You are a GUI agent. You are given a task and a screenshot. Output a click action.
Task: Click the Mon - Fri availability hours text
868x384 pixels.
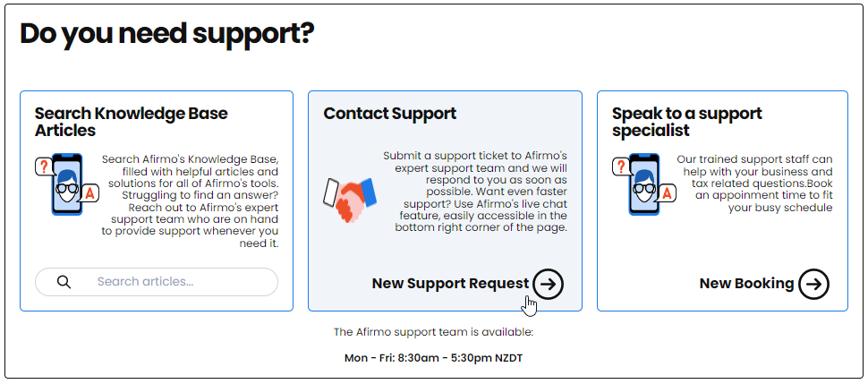433,358
